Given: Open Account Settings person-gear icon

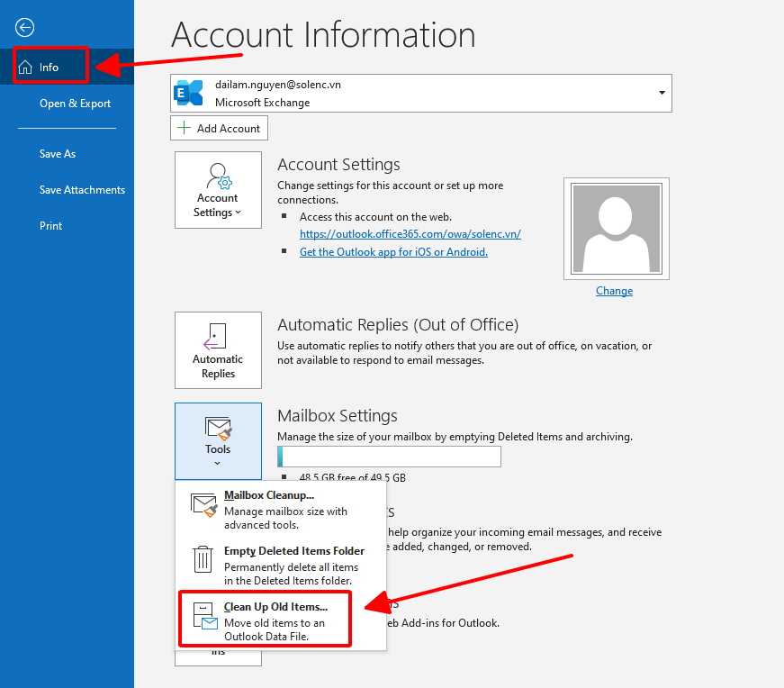Looking at the screenshot, I should pos(218,176).
